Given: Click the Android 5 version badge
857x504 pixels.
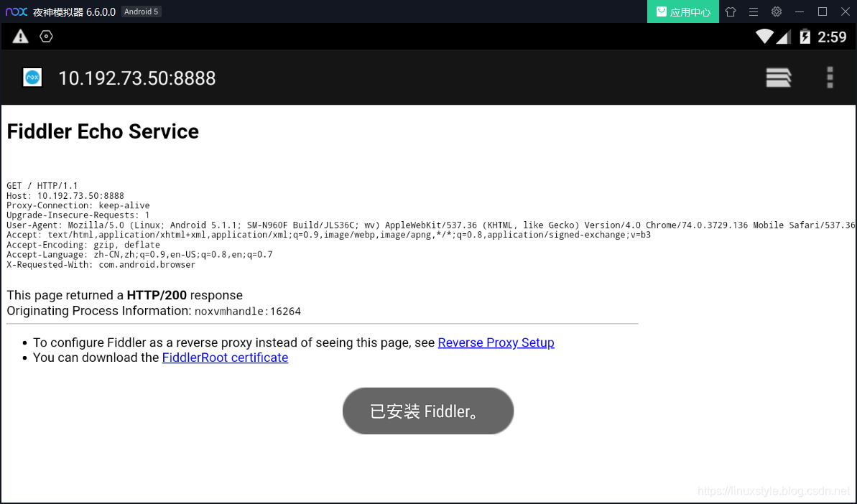Looking at the screenshot, I should [141, 11].
